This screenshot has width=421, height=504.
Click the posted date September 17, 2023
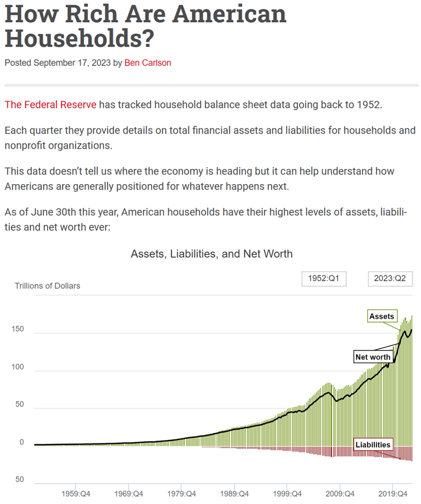pos(72,63)
